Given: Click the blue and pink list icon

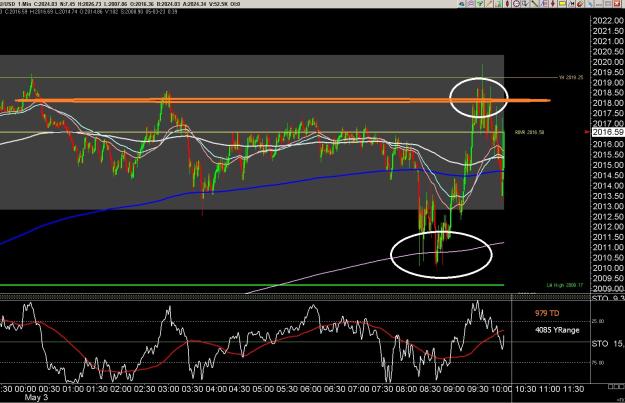Looking at the screenshot, I should [544, 4].
